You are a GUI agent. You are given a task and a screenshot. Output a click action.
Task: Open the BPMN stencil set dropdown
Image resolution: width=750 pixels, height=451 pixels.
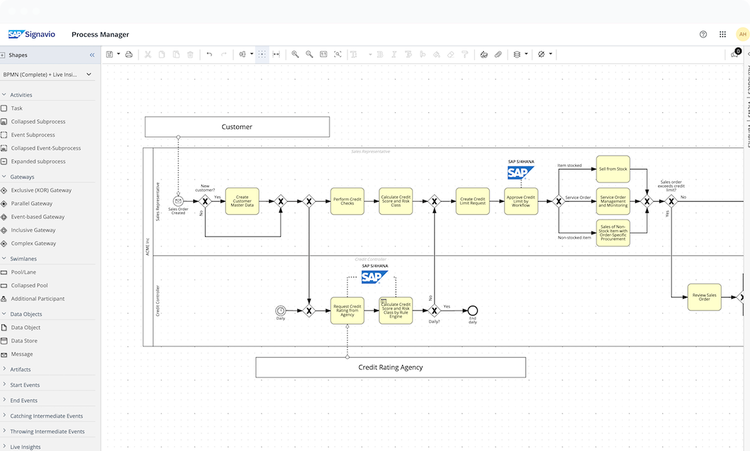tap(47, 75)
